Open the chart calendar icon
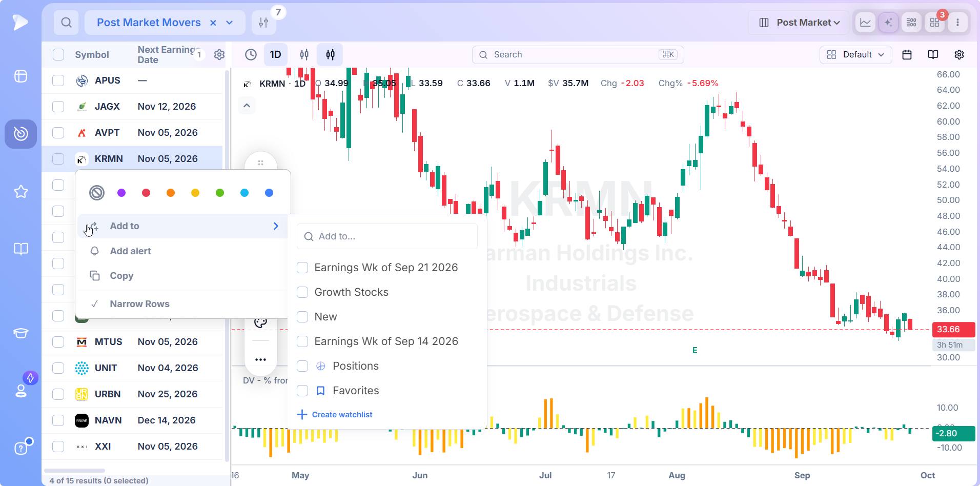Image resolution: width=980 pixels, height=486 pixels. pyautogui.click(x=907, y=55)
